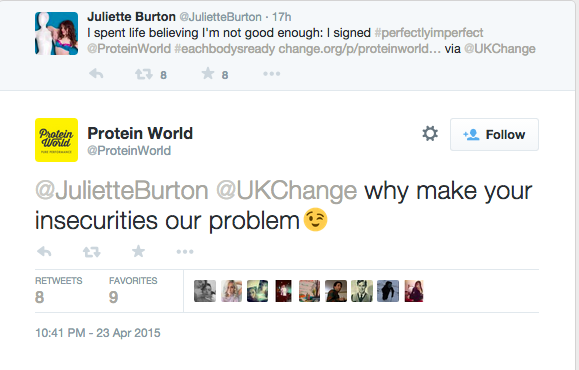Open first retweeter avatar thumbnail
The width and height of the screenshot is (579, 370).
pyautogui.click(x=205, y=291)
